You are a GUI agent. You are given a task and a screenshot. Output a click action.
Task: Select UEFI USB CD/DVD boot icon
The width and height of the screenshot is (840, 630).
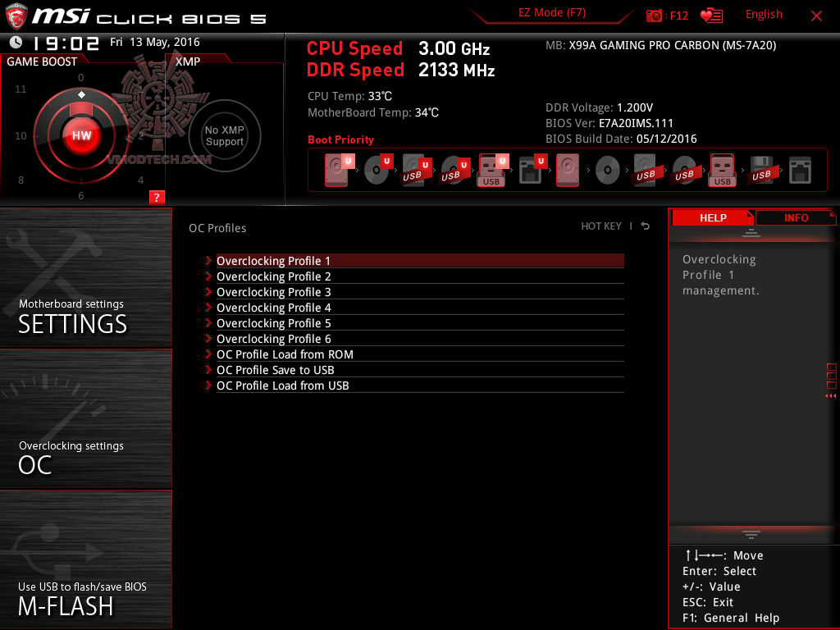tap(454, 170)
